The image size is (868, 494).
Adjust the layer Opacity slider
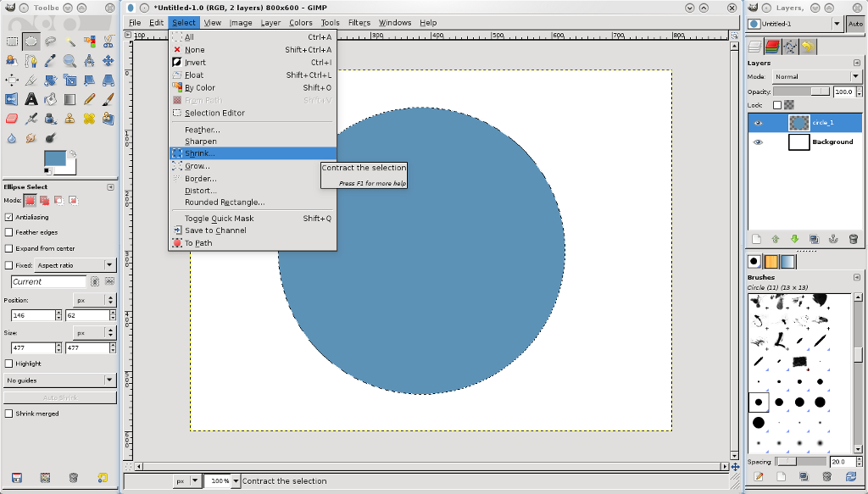tap(801, 92)
